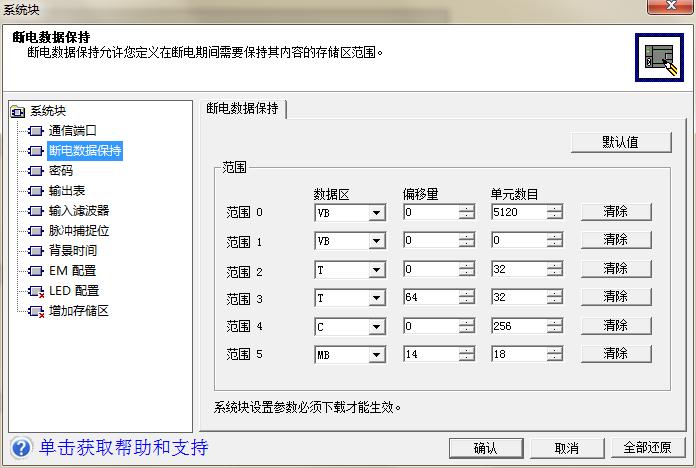The width and height of the screenshot is (696, 468).
Task: Open 输入滤波器 settings in the tree
Action: tap(79, 211)
